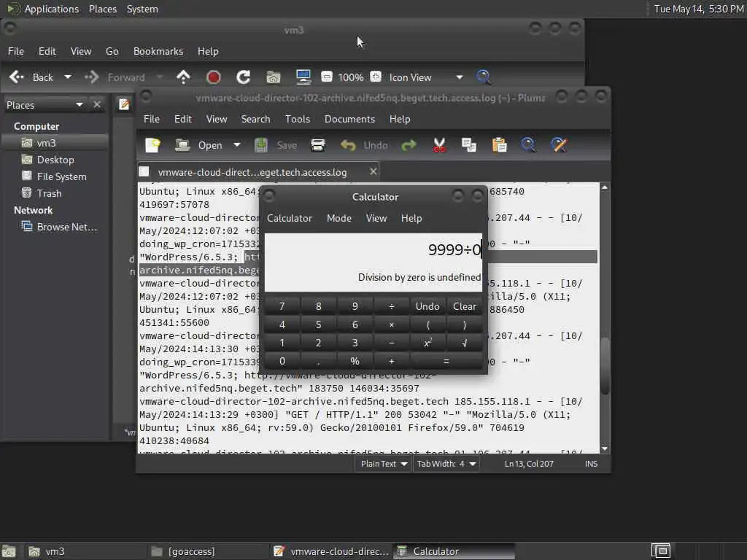The height and width of the screenshot is (560, 747).
Task: Click the show desktop icon in bottom panel
Action: click(9, 551)
